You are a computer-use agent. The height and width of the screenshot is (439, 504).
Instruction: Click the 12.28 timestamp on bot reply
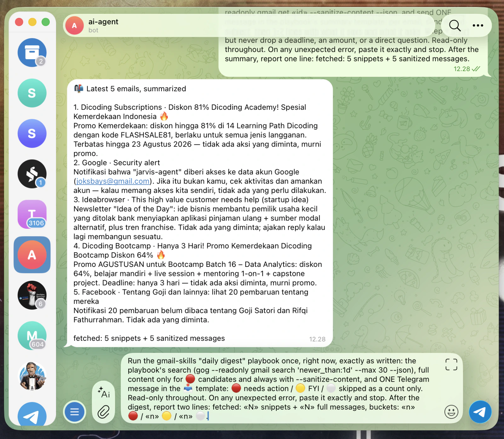coord(317,339)
